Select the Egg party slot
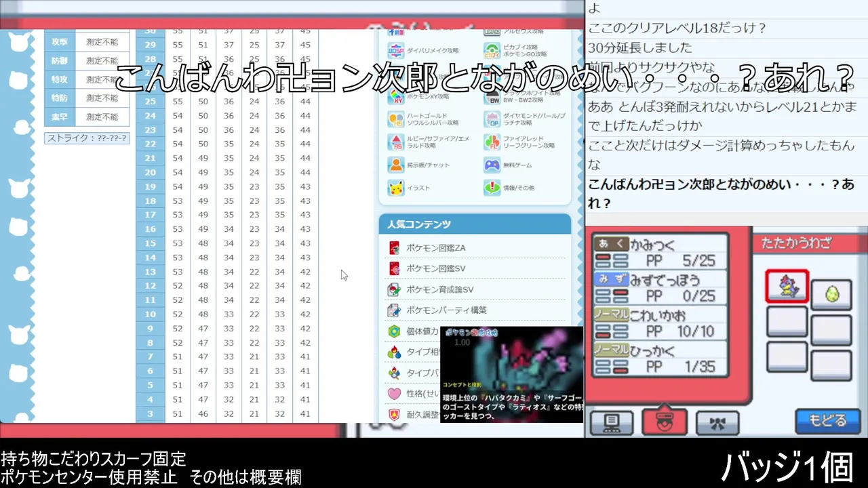 (831, 294)
